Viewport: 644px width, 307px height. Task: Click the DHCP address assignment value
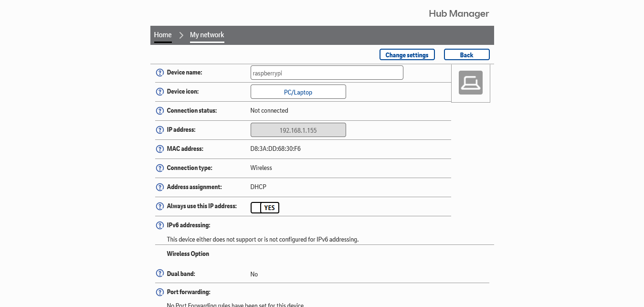pos(258,187)
